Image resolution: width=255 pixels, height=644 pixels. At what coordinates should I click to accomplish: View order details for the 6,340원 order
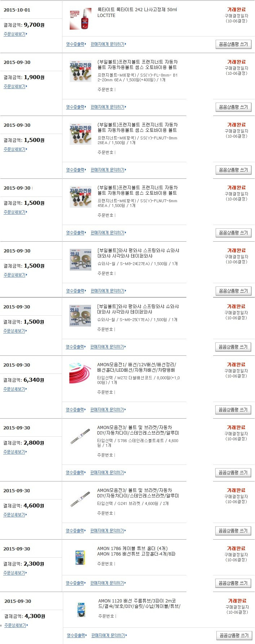pos(15,389)
